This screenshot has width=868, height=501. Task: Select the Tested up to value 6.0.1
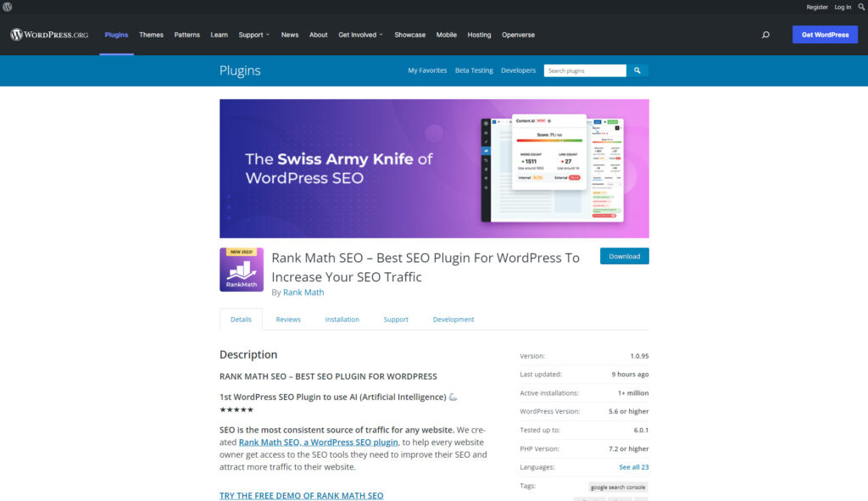pyautogui.click(x=641, y=430)
